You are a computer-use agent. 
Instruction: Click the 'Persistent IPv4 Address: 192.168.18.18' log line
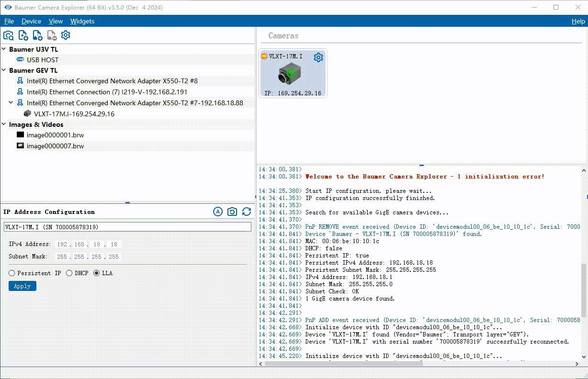369,263
